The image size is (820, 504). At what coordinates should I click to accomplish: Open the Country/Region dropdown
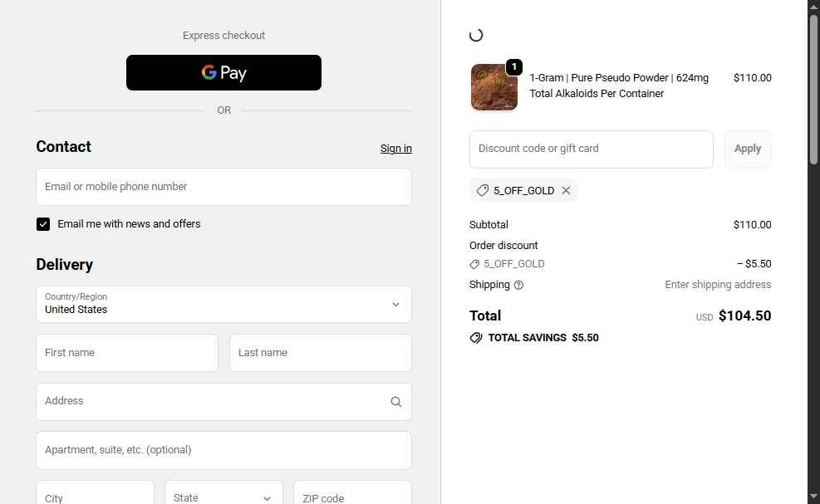pyautogui.click(x=223, y=304)
